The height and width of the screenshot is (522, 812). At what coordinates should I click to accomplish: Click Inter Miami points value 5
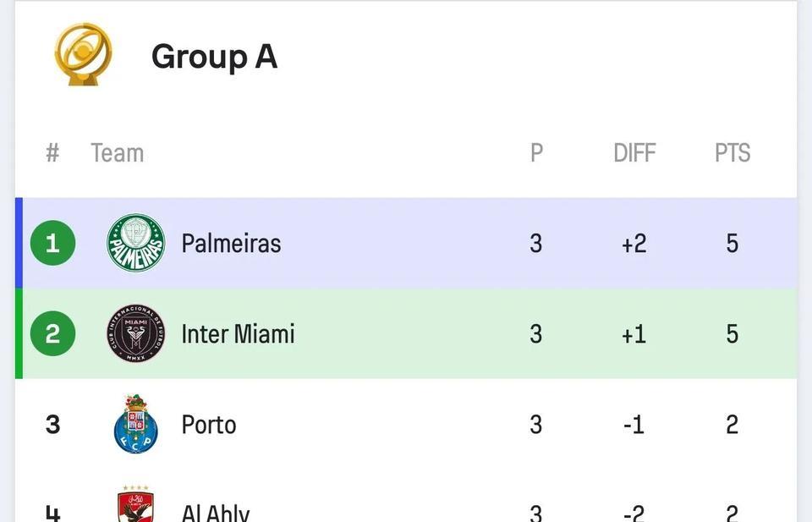point(732,334)
